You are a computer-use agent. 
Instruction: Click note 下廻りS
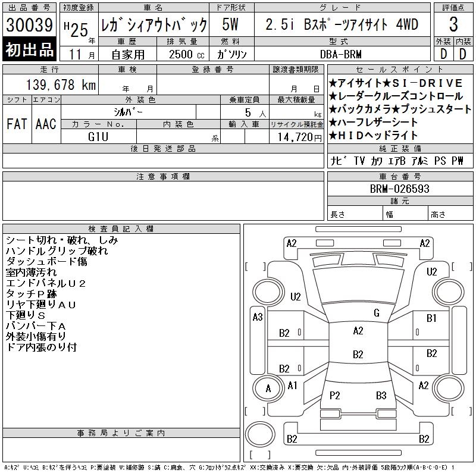click(x=26, y=315)
